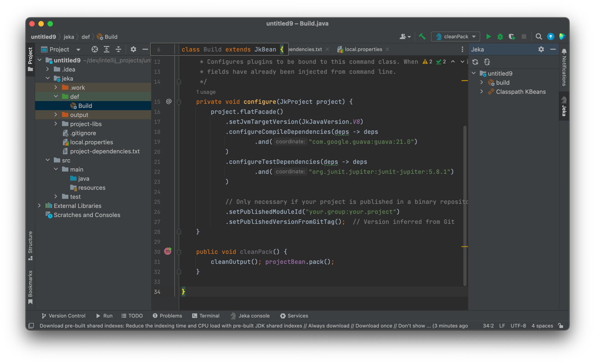Image resolution: width=595 pixels, height=364 pixels.
Task: Collapse the jeka folder
Action: pos(48,78)
